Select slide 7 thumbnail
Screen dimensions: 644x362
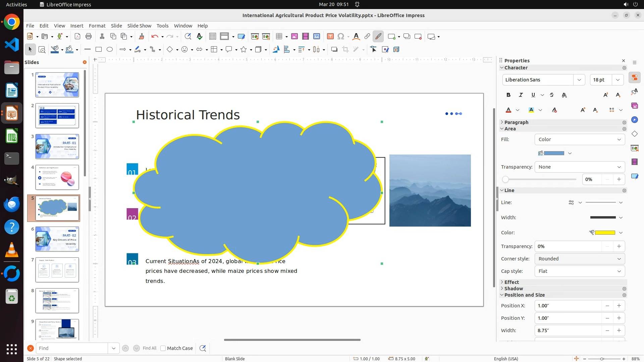57,270
